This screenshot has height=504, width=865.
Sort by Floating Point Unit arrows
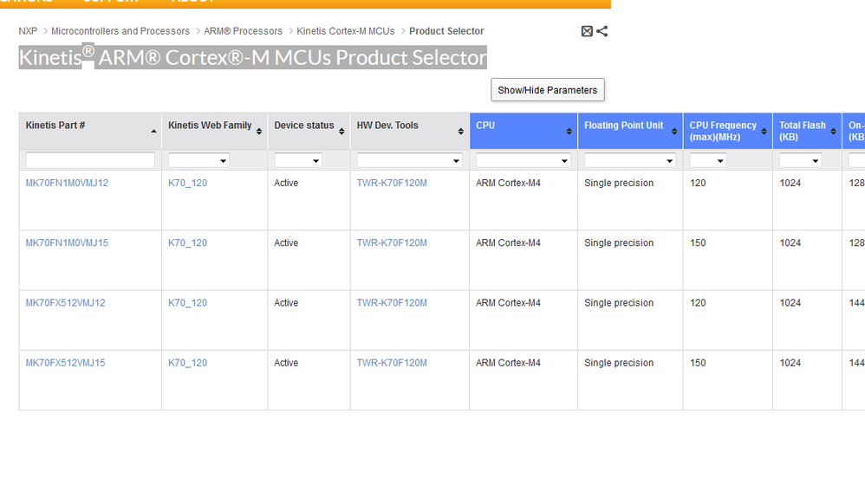tap(674, 132)
